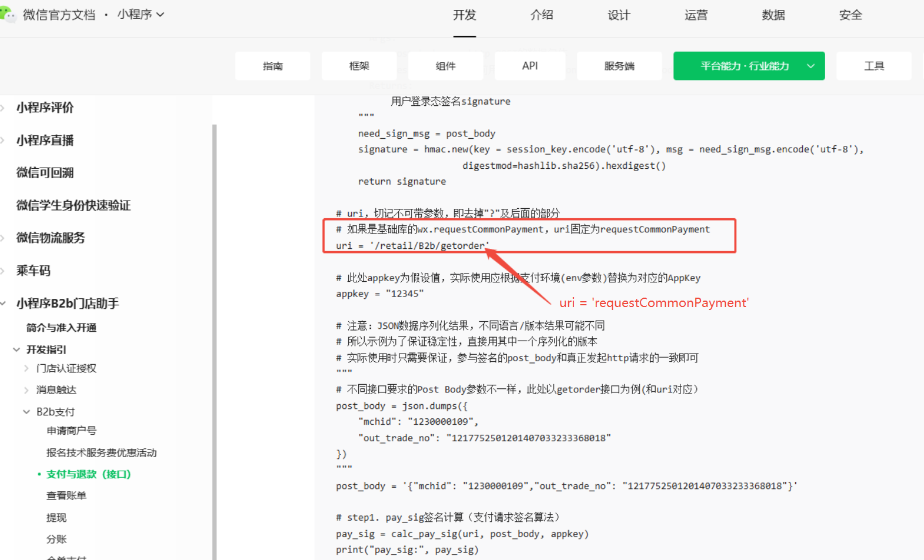This screenshot has width=924, height=560.
Task: Open 分账 page in sidebar
Action: [56, 539]
